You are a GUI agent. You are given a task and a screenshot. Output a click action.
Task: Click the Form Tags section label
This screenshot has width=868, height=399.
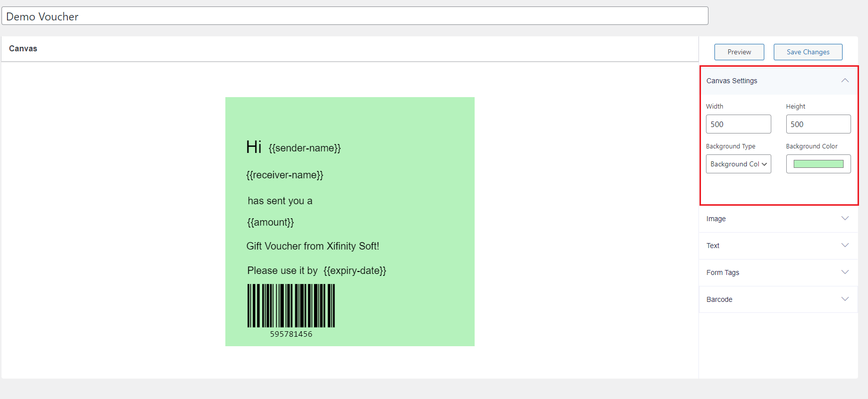[722, 272]
